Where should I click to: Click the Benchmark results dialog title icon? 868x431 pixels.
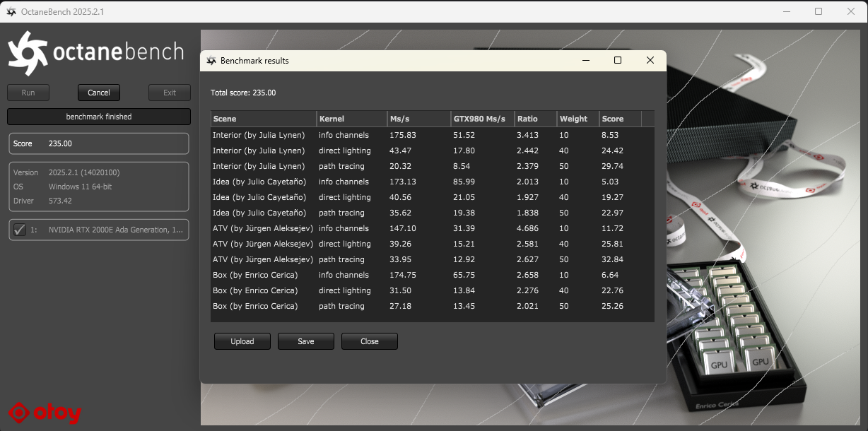(211, 61)
